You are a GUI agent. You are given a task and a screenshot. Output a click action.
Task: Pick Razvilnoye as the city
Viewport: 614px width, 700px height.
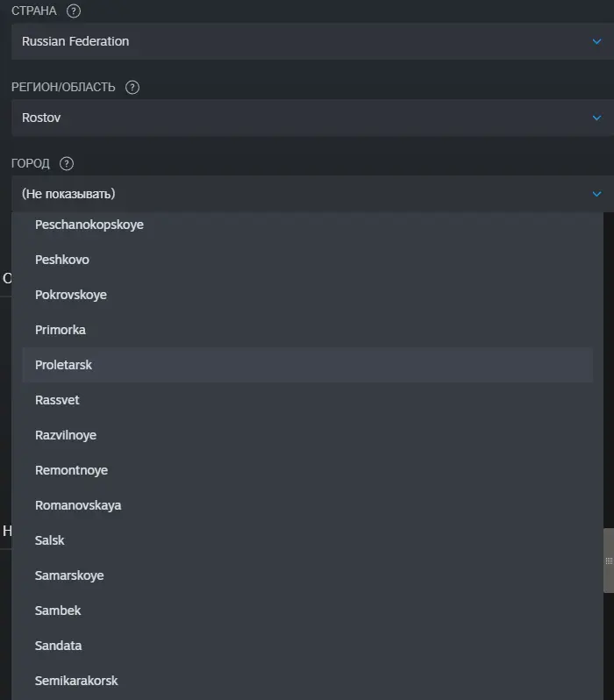(307, 435)
